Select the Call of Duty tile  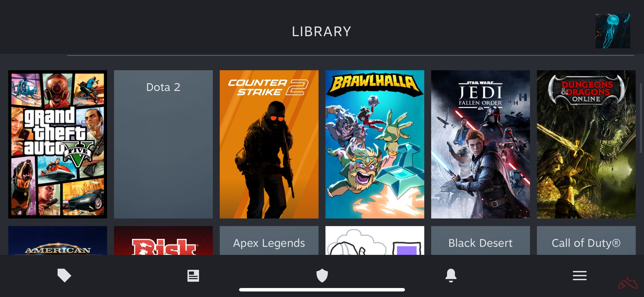[586, 241]
